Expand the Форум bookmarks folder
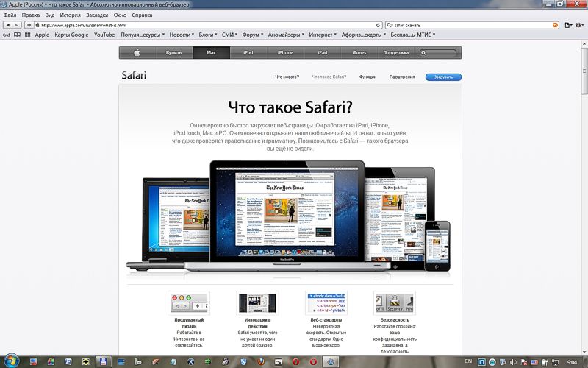Viewport: 588px width, 368px height. click(x=253, y=35)
